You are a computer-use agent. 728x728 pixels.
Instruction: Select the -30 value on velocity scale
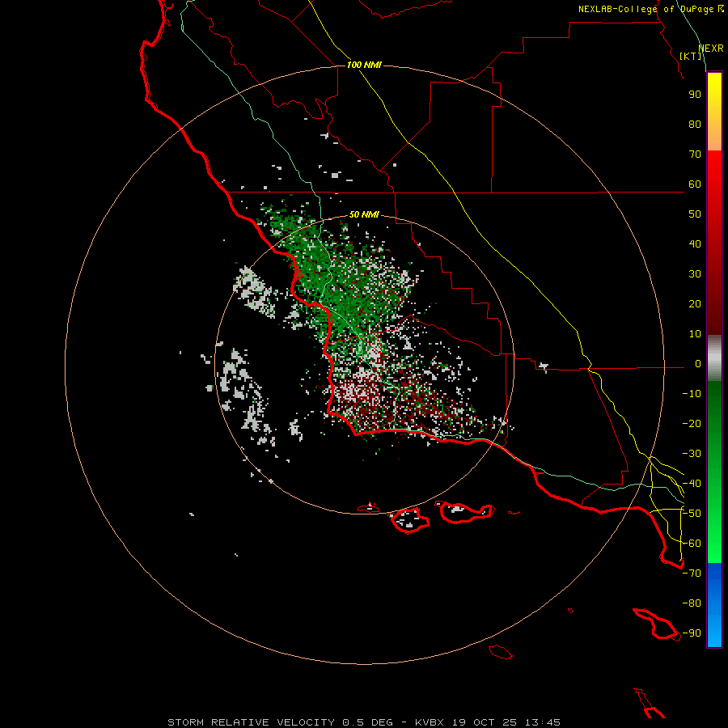point(692,454)
